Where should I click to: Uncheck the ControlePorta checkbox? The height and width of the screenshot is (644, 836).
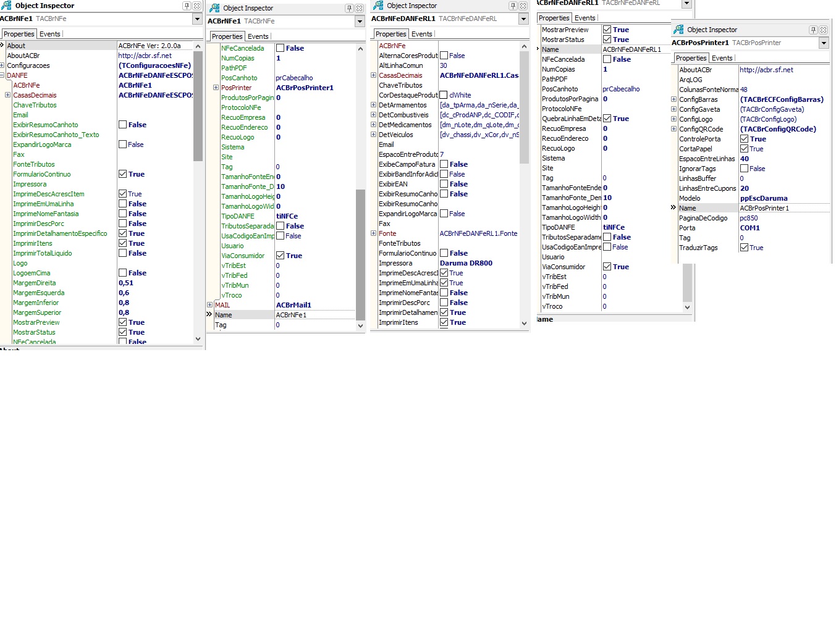coord(744,139)
